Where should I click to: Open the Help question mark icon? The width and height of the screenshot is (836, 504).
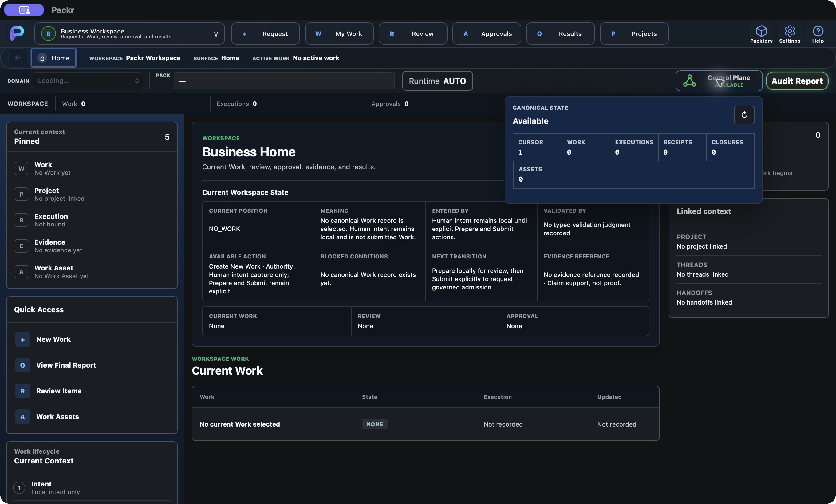818,31
